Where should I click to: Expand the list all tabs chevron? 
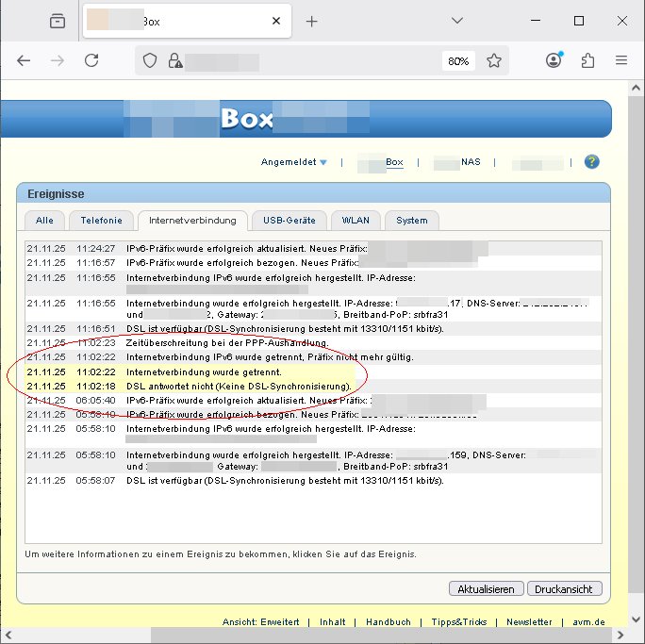(x=457, y=21)
